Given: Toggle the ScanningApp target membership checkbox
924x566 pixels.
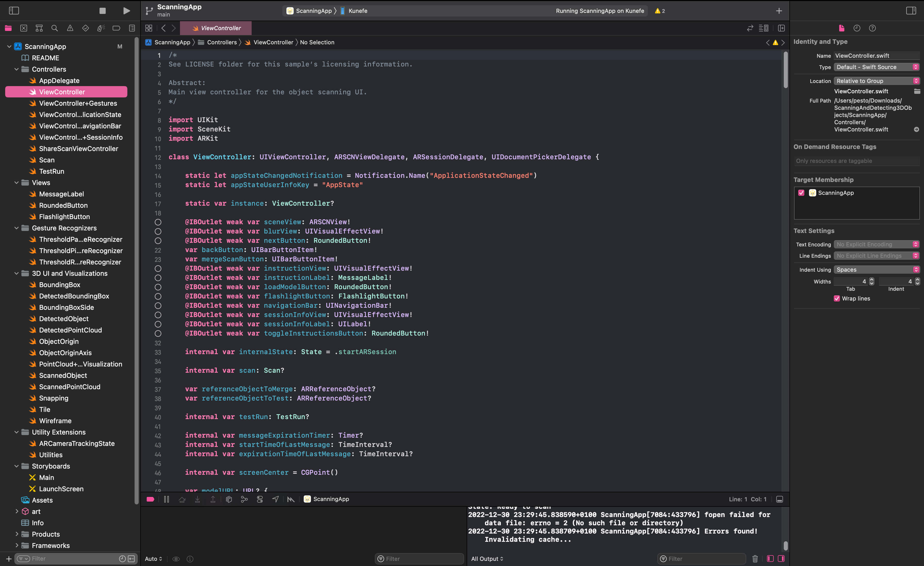Looking at the screenshot, I should (801, 193).
